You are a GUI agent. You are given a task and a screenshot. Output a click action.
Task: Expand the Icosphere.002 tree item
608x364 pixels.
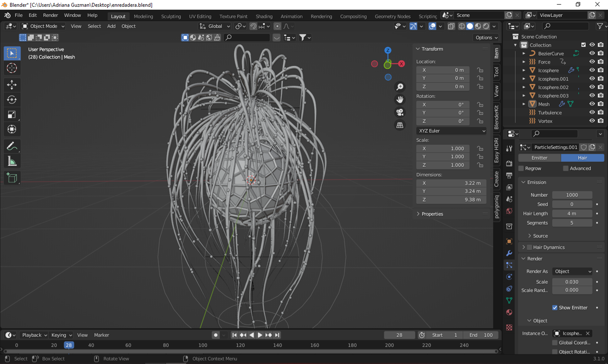pos(524,87)
